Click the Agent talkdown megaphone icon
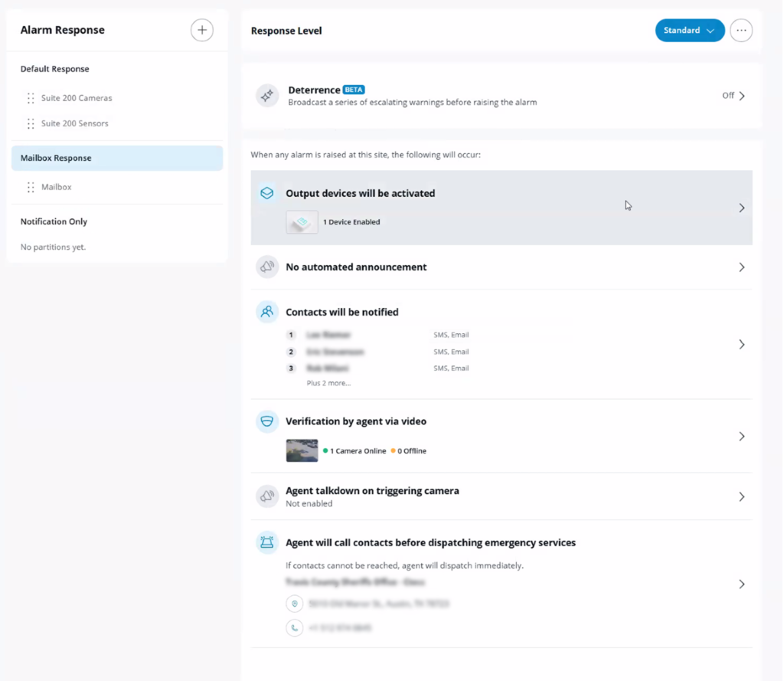Viewport: 784px width, 681px height. (x=267, y=496)
